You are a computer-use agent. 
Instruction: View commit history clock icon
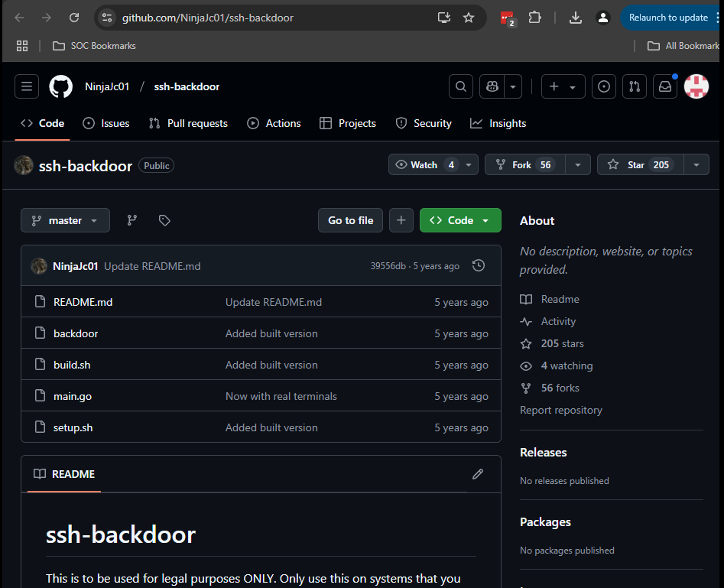click(479, 265)
